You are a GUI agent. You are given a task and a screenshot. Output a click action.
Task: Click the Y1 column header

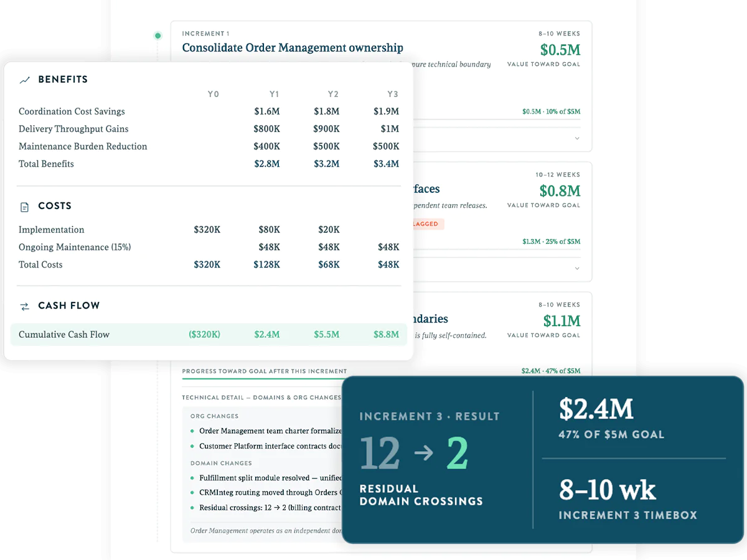point(274,94)
